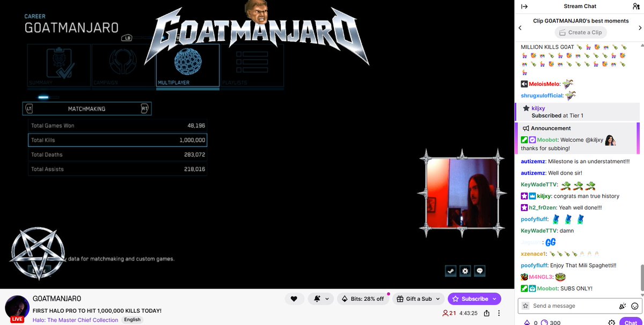Open Halo: The Master Chief Collection link
This screenshot has height=325, width=644.
76,320
